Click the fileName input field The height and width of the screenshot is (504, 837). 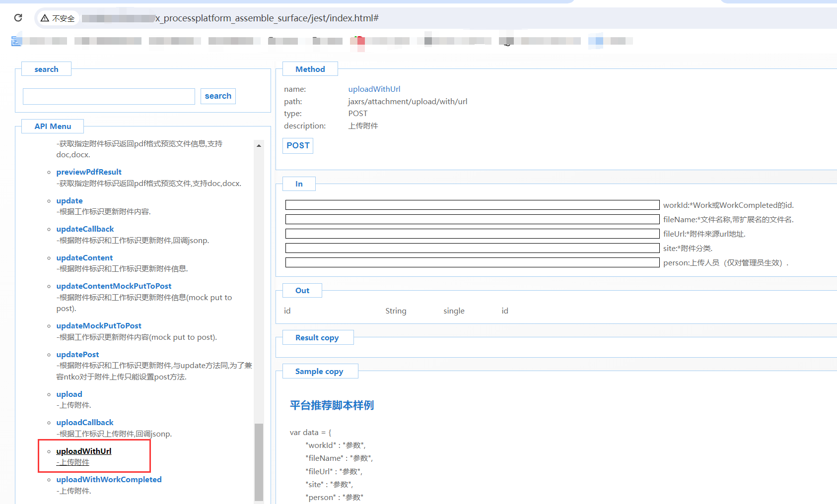coord(472,219)
